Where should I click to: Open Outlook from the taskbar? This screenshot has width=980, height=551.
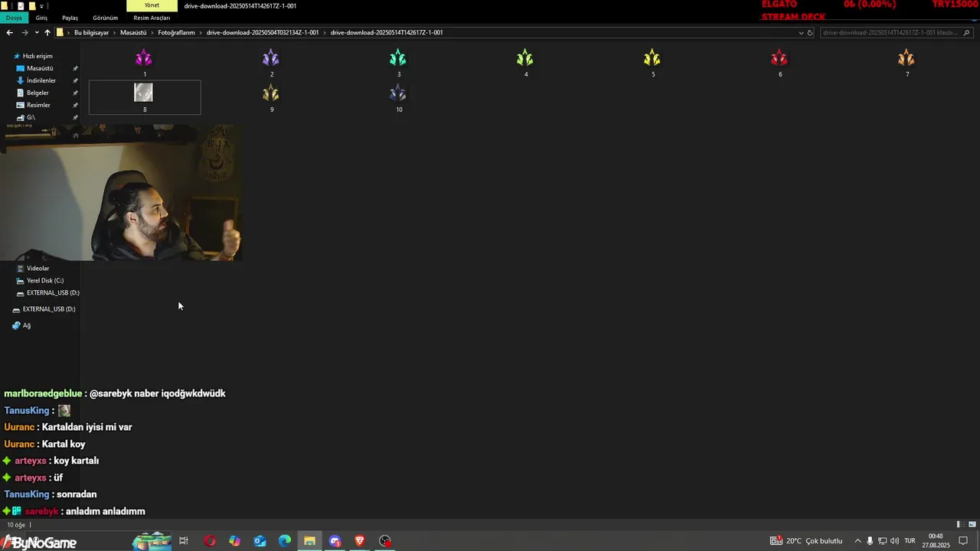[x=260, y=541]
